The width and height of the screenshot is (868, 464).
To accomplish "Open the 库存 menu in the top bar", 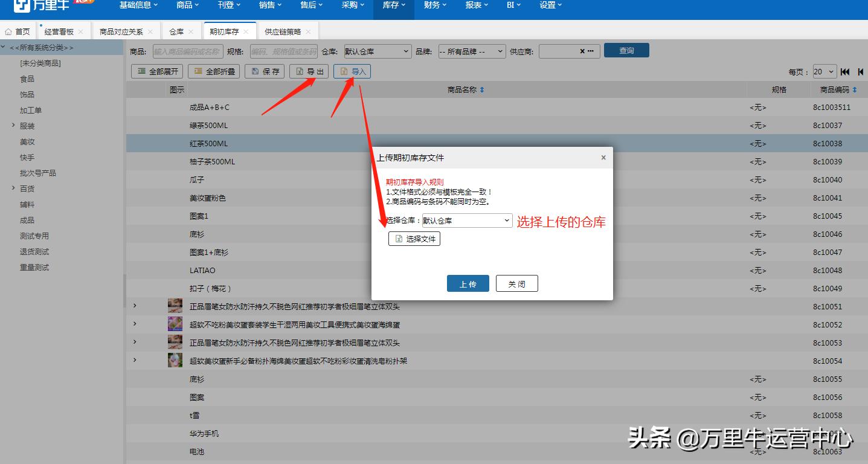I will [x=393, y=5].
